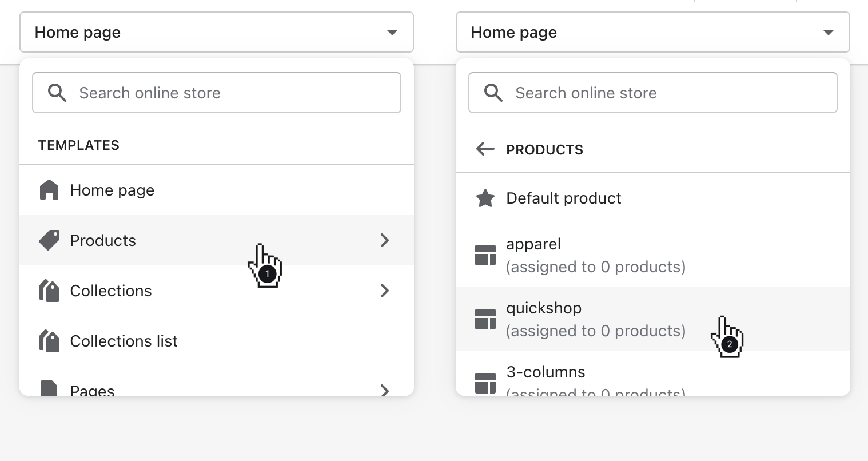Expand the Products submenu chevron
The width and height of the screenshot is (868, 461).
click(x=385, y=240)
